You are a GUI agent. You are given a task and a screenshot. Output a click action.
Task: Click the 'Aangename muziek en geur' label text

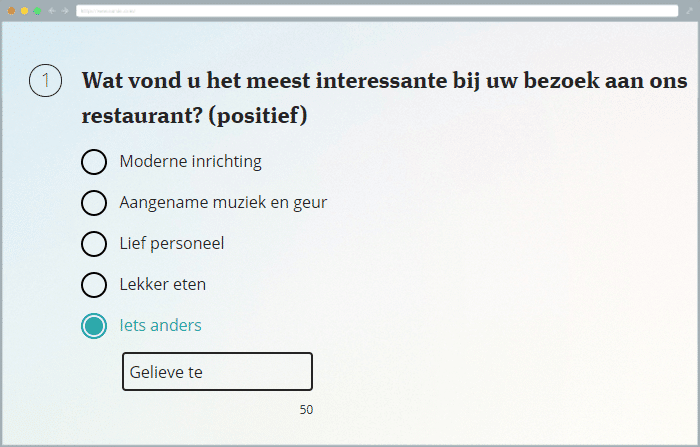(223, 203)
